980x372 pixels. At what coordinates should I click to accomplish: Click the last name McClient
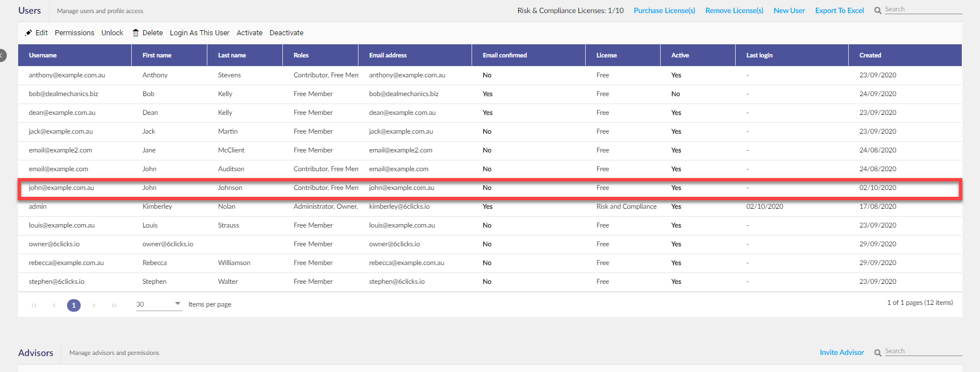click(x=231, y=150)
